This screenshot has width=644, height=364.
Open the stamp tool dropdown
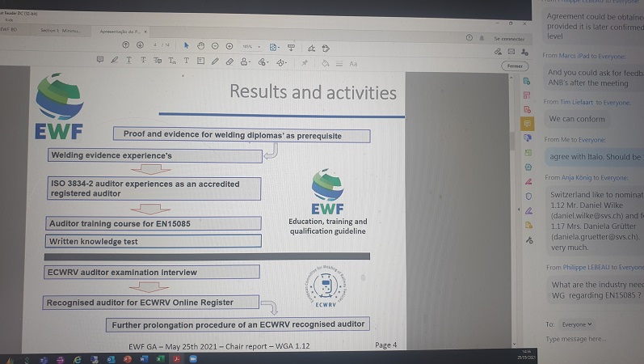(x=245, y=62)
